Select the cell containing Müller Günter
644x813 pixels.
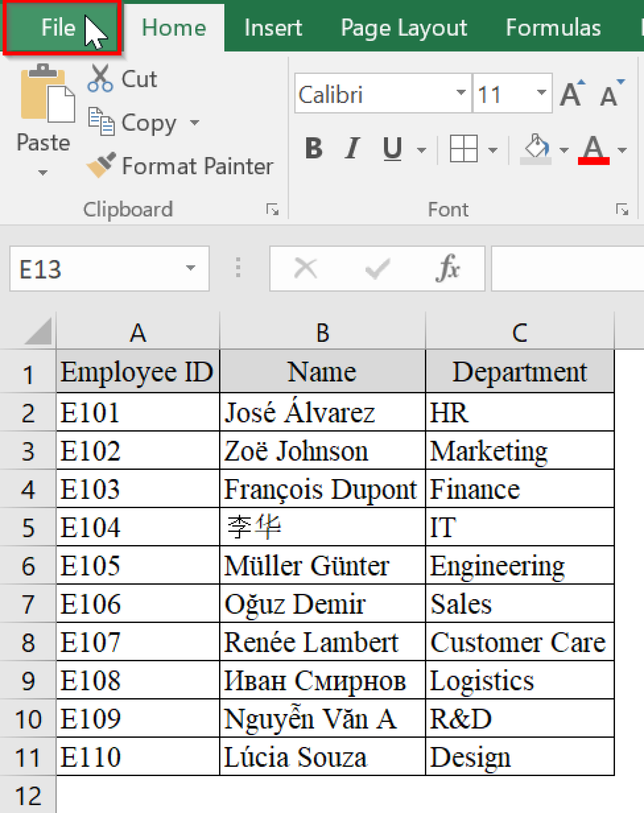[322, 565]
